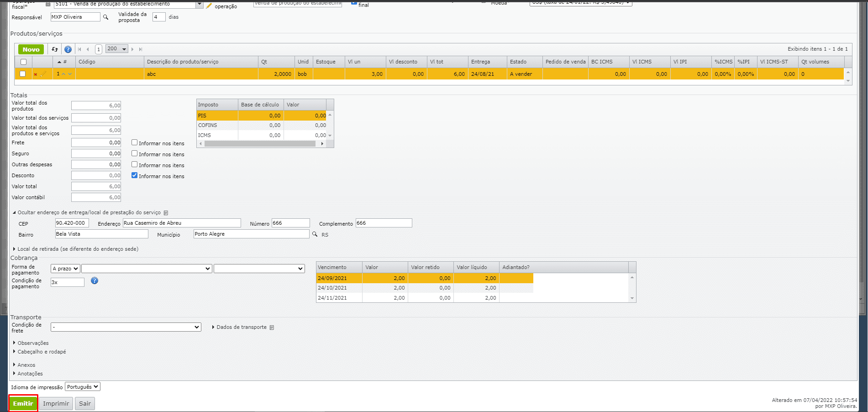Enable 'Informar nos itens' for Frete
This screenshot has width=868, height=412.
(135, 143)
